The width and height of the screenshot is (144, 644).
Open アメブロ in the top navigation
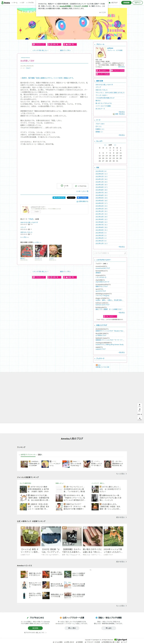[30, 3]
